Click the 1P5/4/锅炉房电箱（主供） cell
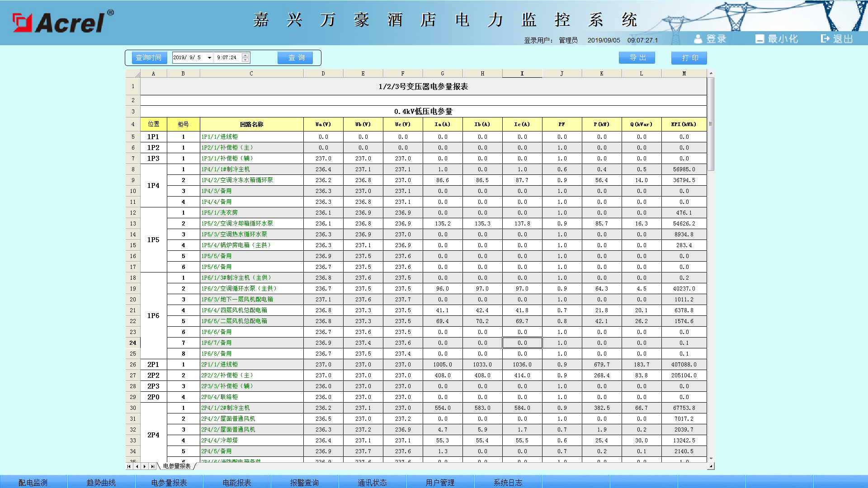 pyautogui.click(x=251, y=245)
